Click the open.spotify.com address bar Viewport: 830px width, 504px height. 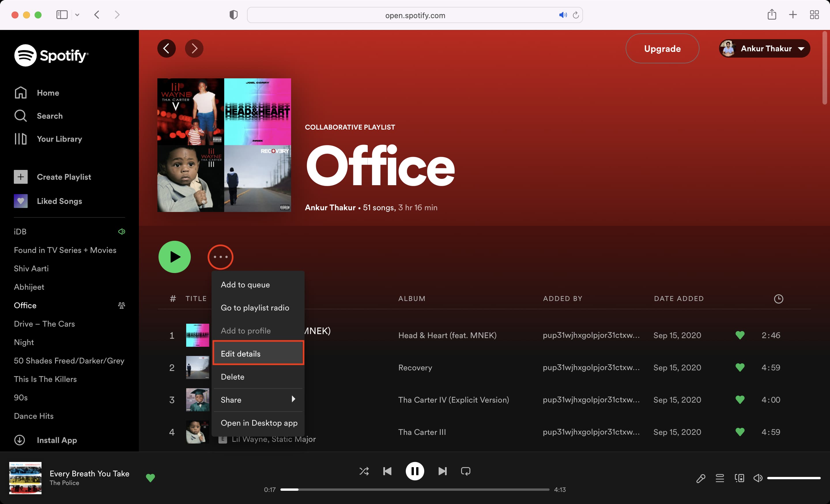pyautogui.click(x=415, y=15)
